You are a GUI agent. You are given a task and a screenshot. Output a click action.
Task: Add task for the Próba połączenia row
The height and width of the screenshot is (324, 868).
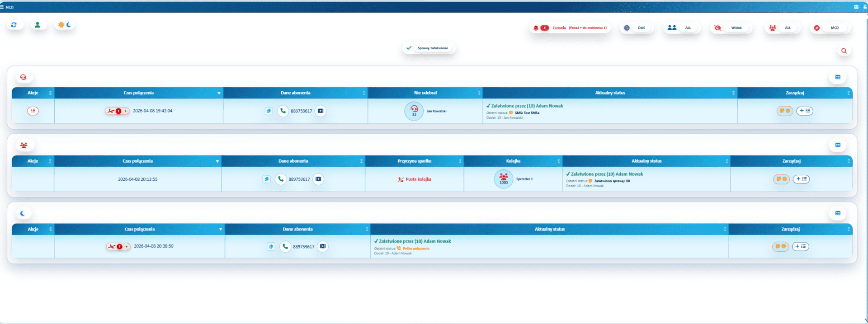(x=801, y=247)
